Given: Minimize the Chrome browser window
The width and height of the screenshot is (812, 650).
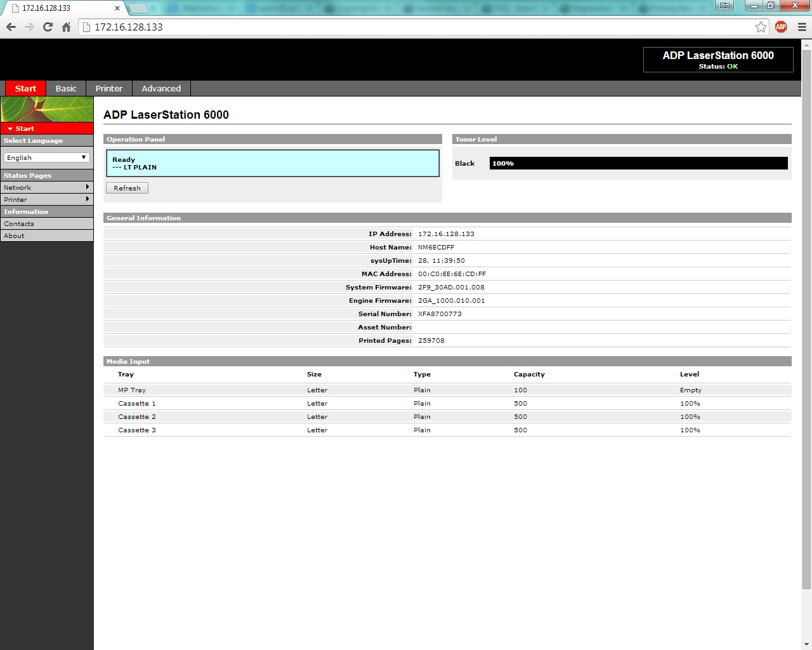Looking at the screenshot, I should (754, 6).
